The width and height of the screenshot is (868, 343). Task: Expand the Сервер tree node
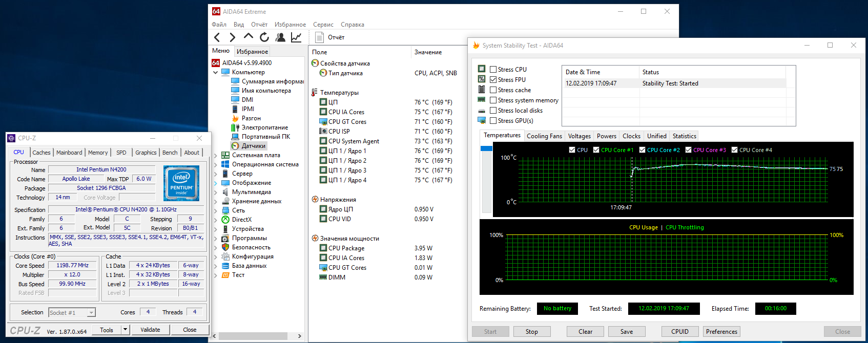click(216, 174)
